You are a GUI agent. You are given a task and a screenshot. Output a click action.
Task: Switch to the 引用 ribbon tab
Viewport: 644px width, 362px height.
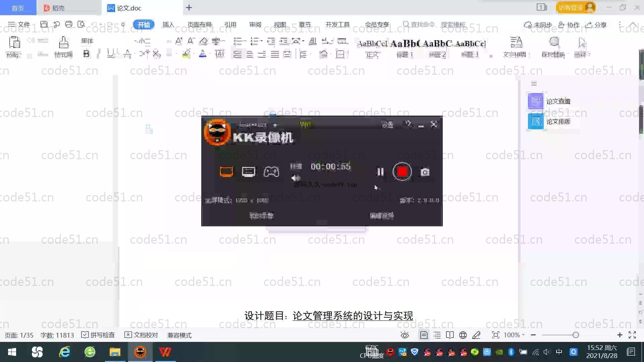230,25
